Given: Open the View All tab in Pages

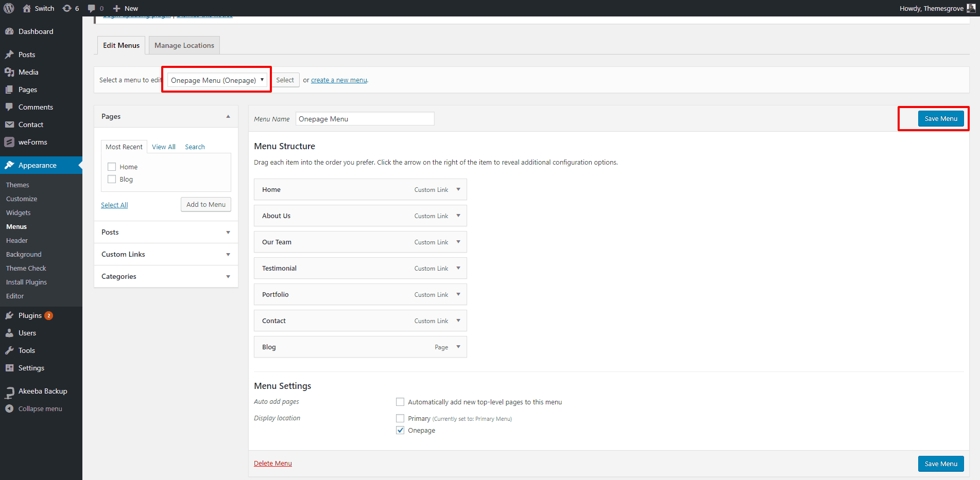Looking at the screenshot, I should point(163,147).
